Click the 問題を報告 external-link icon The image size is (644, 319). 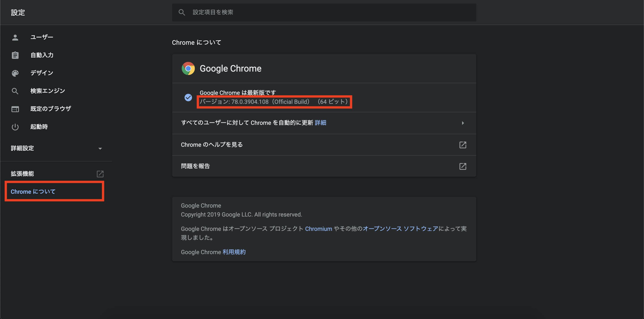[x=463, y=166]
